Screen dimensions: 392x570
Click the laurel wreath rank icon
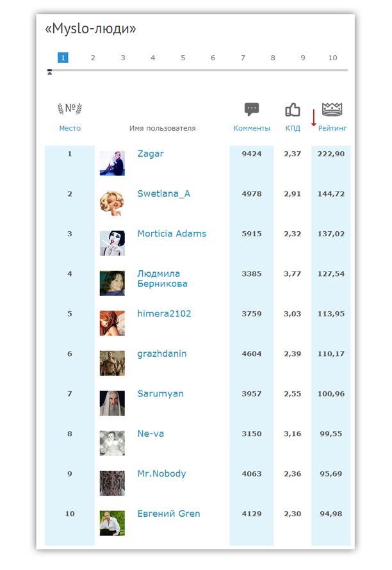[x=70, y=109]
